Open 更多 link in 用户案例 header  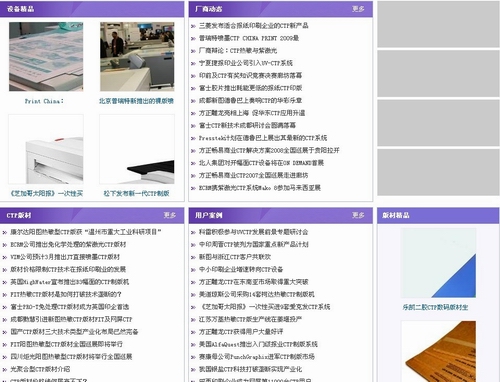click(x=358, y=215)
